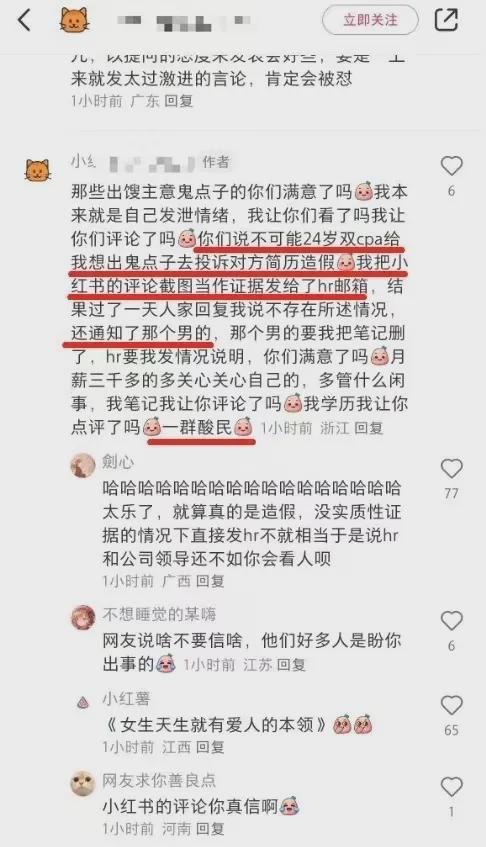Open the author's cat avatar beside the comment

(x=37, y=170)
